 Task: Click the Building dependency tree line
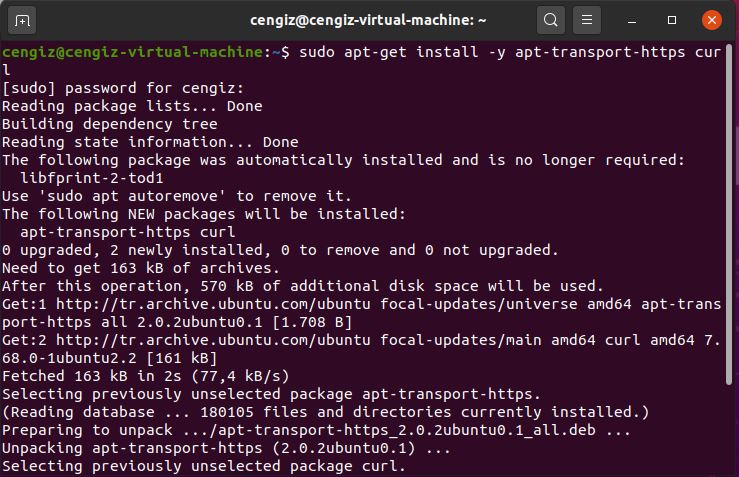110,124
